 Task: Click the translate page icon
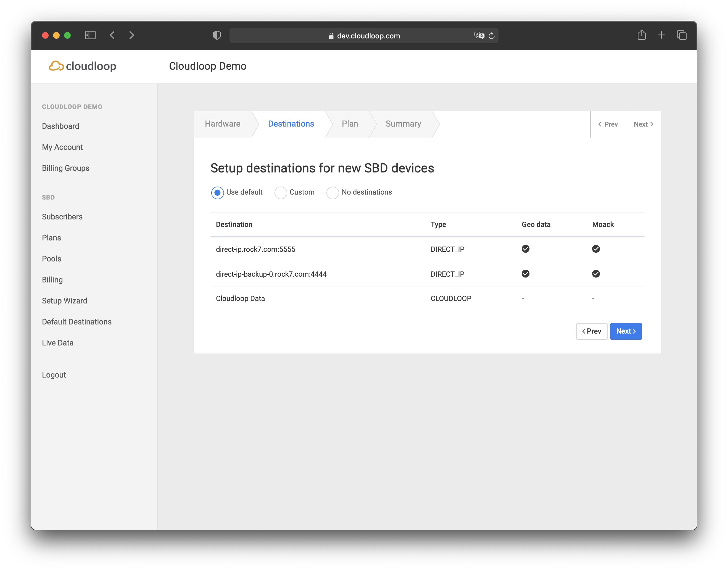click(x=479, y=35)
